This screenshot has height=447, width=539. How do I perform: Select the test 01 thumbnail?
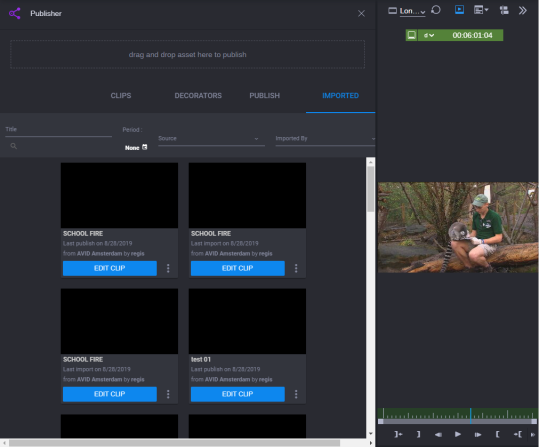click(247, 321)
